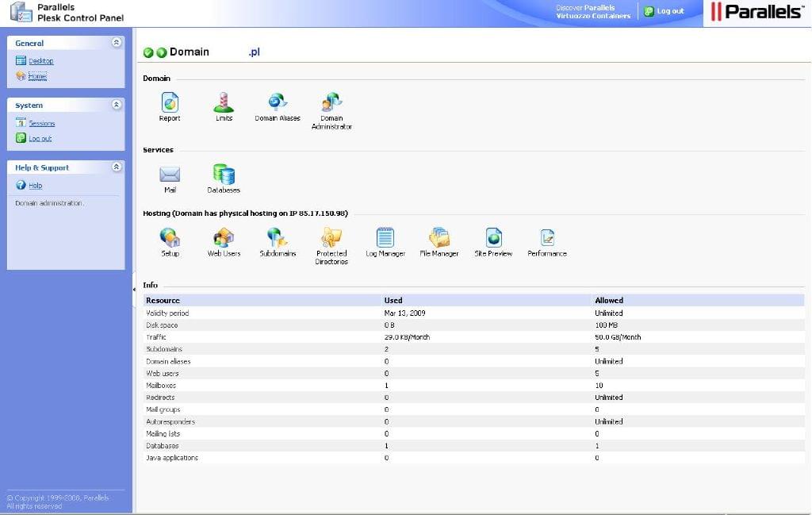
Task: Click the 100 MB allowed disk space value
Action: [607, 325]
